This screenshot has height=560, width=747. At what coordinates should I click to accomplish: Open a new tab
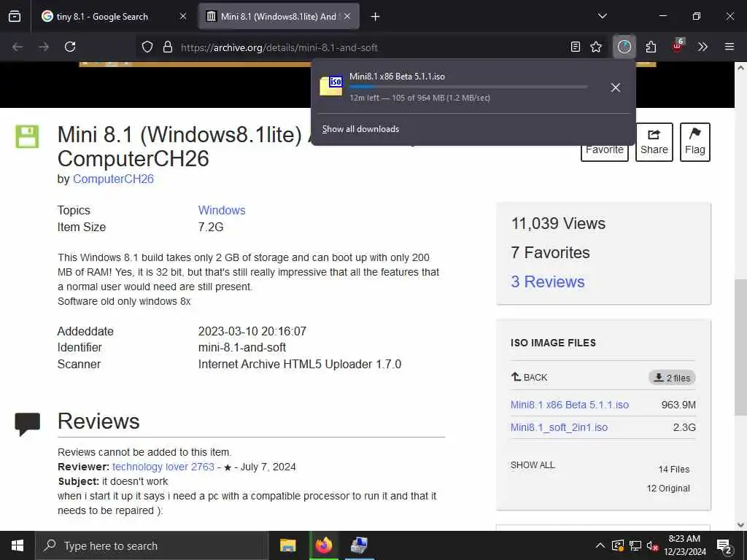375,17
